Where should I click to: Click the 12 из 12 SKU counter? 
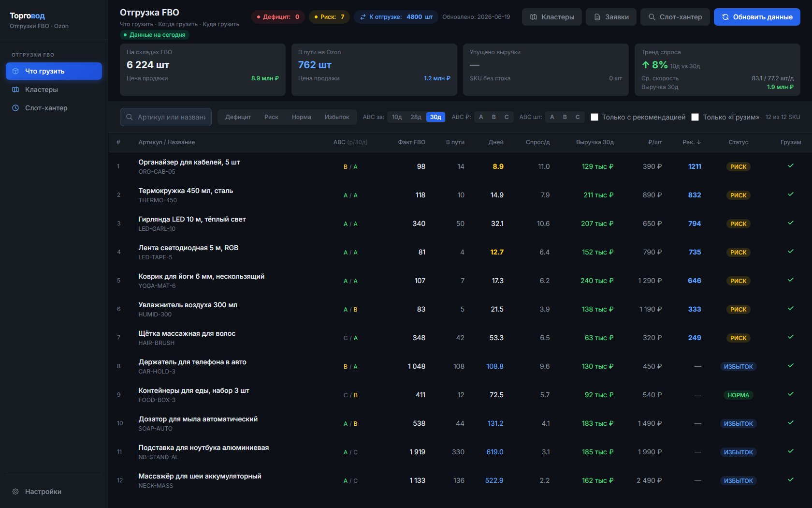(783, 117)
